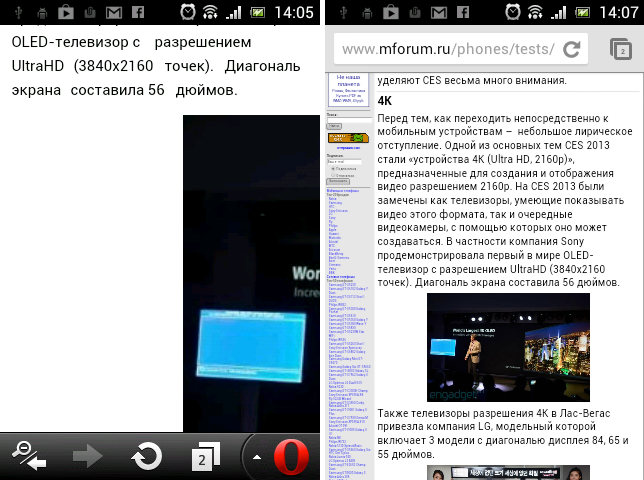The width and height of the screenshot is (644, 480).
Task: Tap the Play Store notification in the 14:05 status bar
Action: pyautogui.click(x=66, y=12)
